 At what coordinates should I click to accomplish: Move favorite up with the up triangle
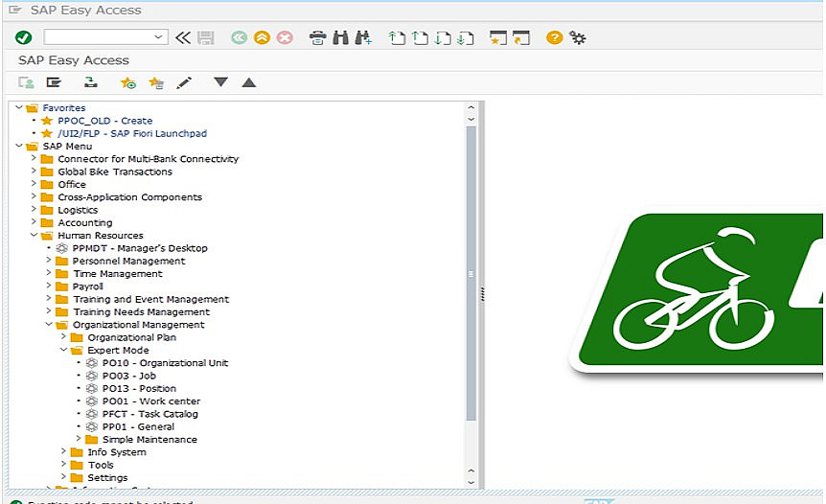(248, 82)
